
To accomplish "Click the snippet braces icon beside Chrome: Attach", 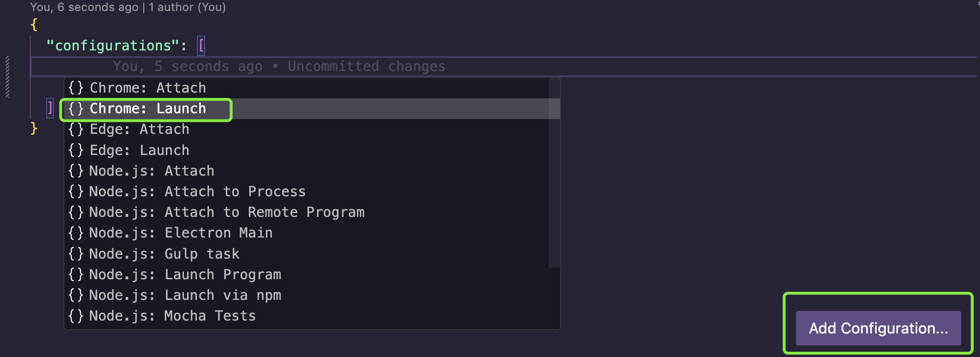I will tap(76, 88).
